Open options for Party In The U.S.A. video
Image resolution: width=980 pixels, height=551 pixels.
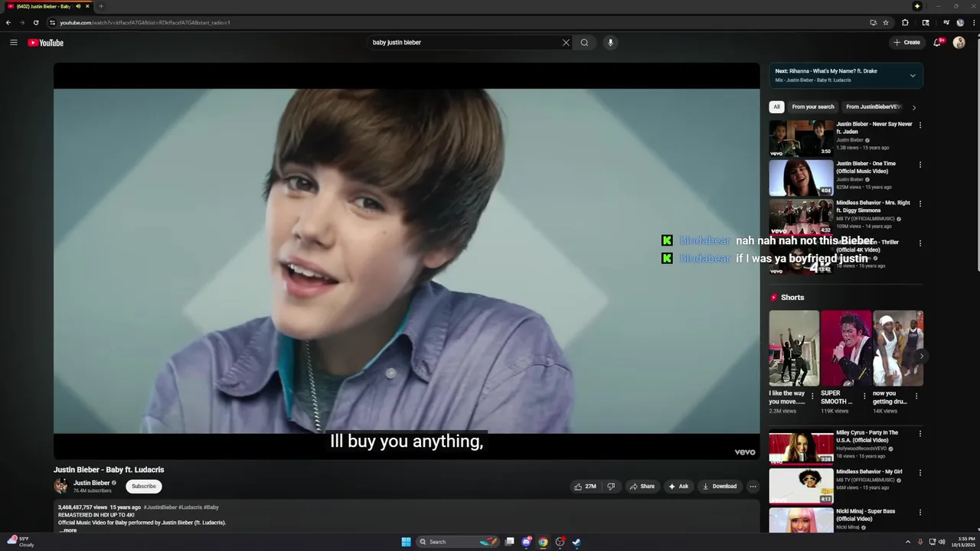pos(920,434)
